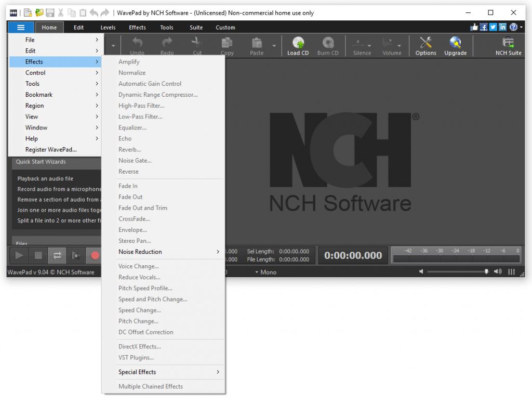Expand the Region submenu

click(x=55, y=106)
